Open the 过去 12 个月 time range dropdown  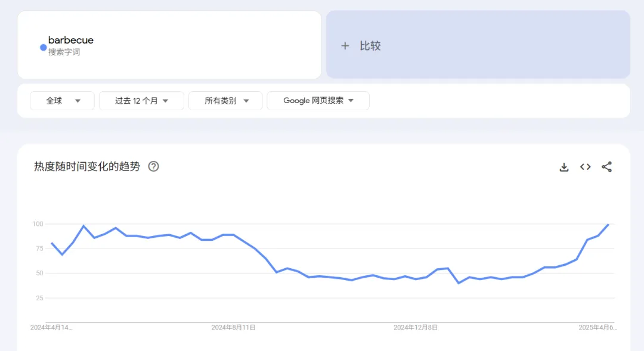tap(141, 101)
